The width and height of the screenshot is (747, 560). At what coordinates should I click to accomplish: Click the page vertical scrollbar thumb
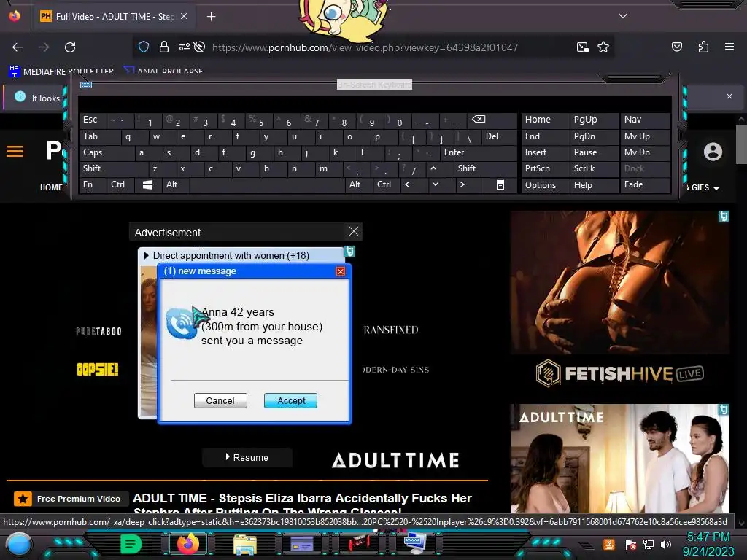click(x=741, y=144)
